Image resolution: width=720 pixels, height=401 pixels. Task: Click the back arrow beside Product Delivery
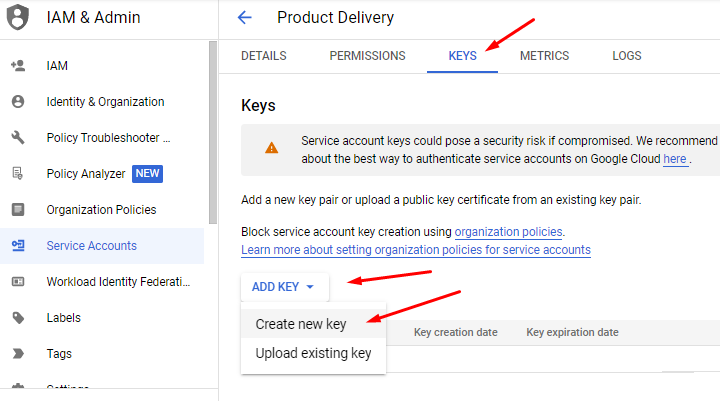tap(244, 17)
